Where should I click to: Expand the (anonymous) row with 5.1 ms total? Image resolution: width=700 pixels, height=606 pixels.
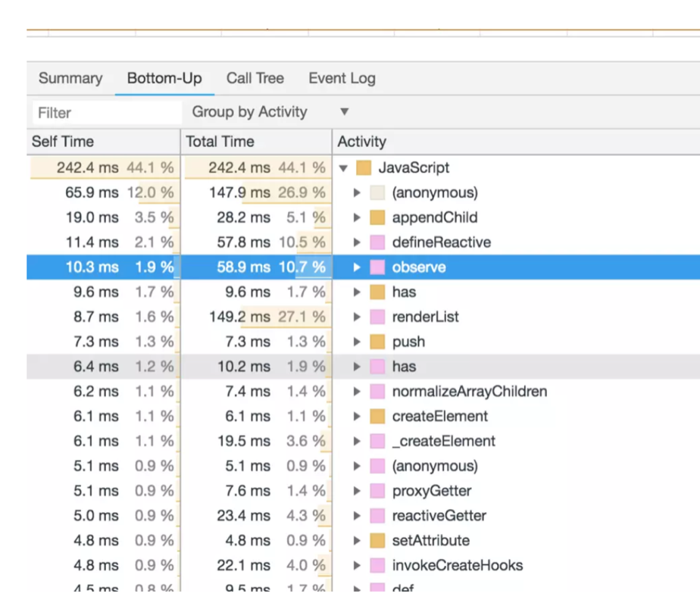[357, 466]
